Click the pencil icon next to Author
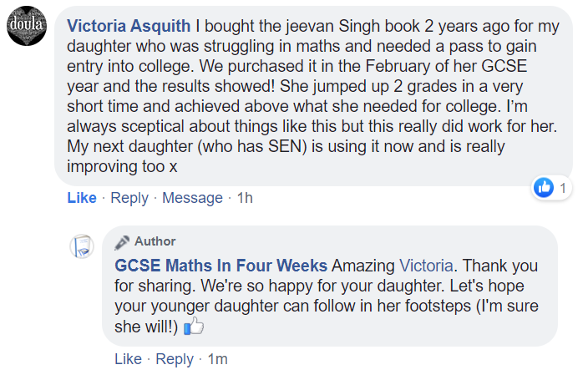The image size is (588, 380). pyautogui.click(x=122, y=241)
